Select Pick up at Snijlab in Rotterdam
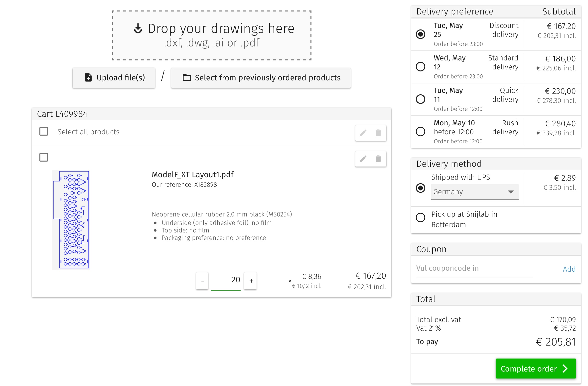This screenshot has height=386, width=588. pos(421,217)
